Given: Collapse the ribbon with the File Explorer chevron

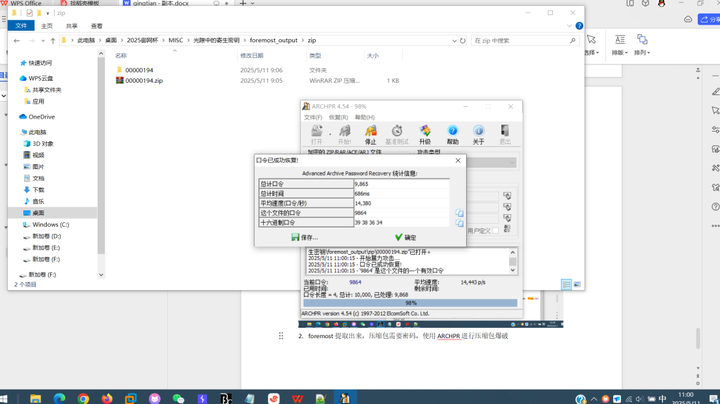Looking at the screenshot, I should [x=569, y=26].
